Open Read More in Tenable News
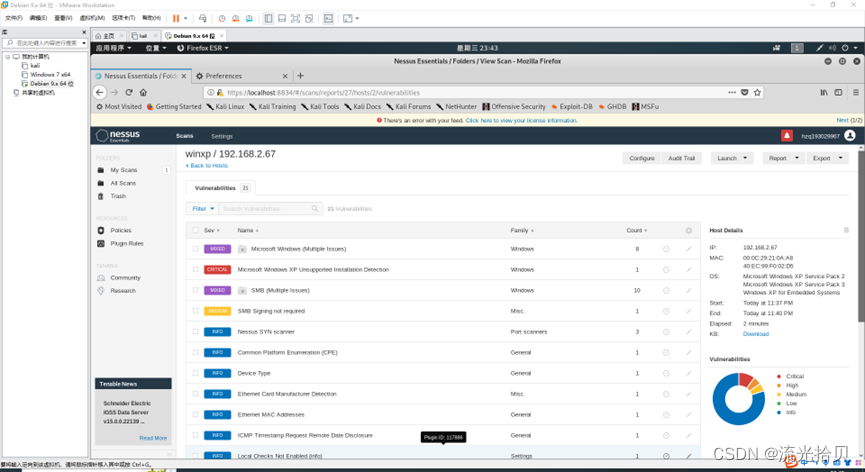 [153, 438]
